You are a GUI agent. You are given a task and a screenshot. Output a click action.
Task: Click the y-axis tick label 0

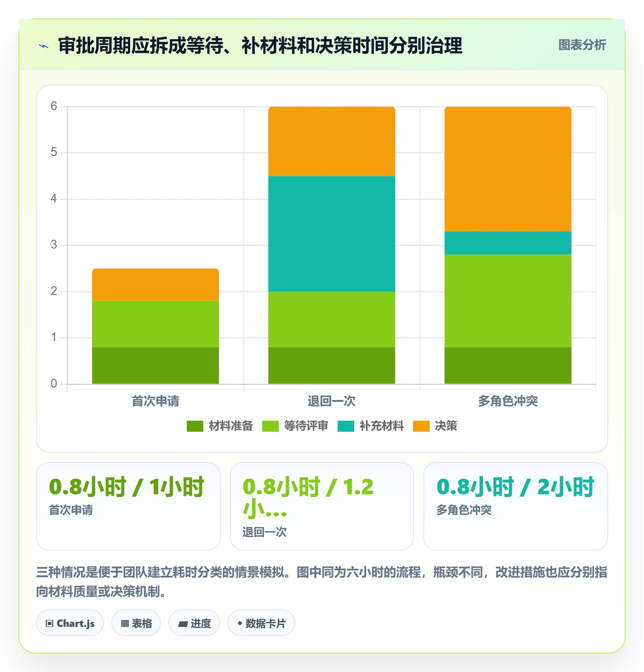54,384
